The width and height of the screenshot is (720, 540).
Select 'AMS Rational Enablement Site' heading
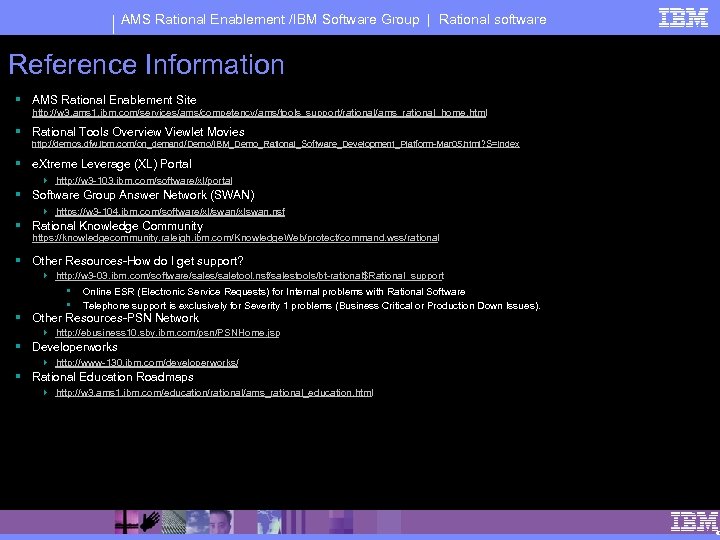tap(114, 100)
